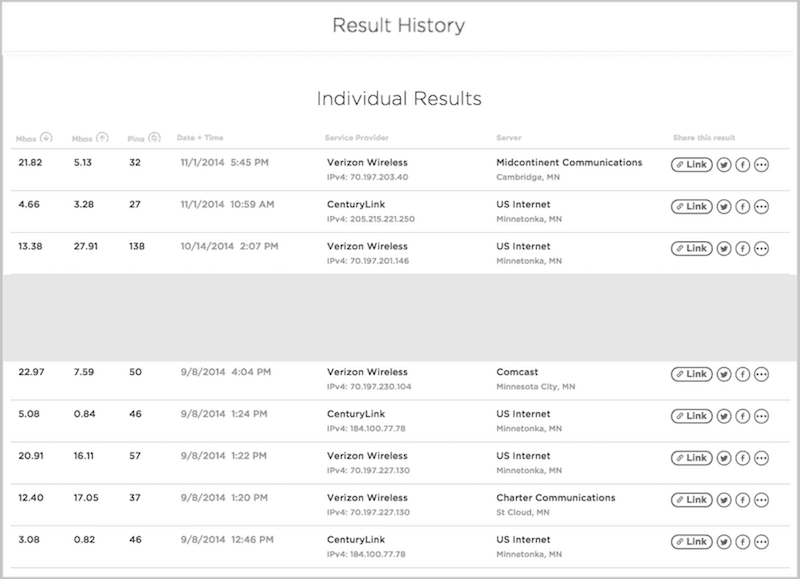Screen dimensions: 800x579
Task: Tweet the 9/8/2014 1:24 PM result
Action: pos(724,416)
